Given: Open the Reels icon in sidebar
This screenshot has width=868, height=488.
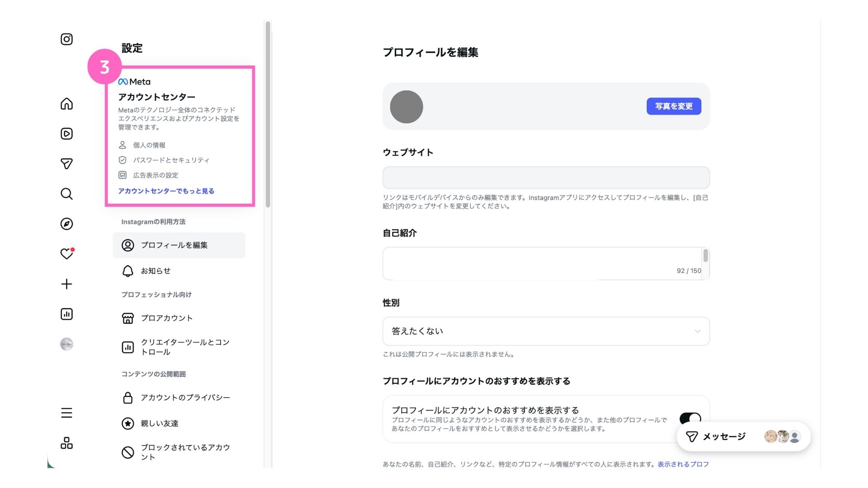Looking at the screenshot, I should (66, 134).
